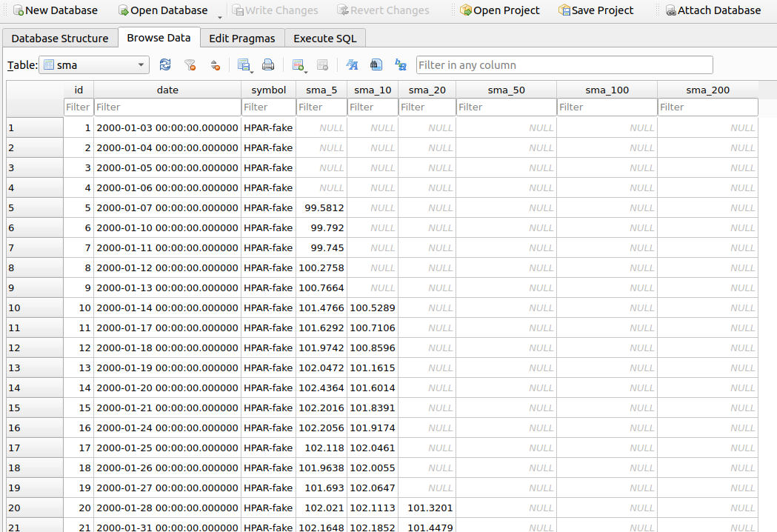Select the date cell 2000-01-14
This screenshot has height=532, width=777.
167,308
